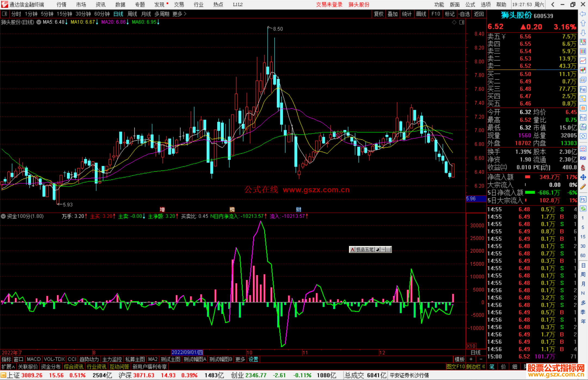Click the checklist icon with checkmark in sidebar
The height and width of the screenshot is (380, 588).
(x=583, y=42)
